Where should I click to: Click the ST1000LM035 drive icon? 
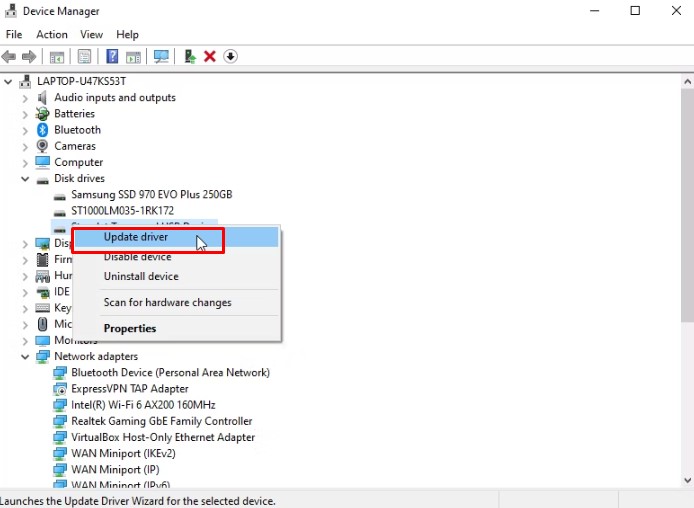60,212
